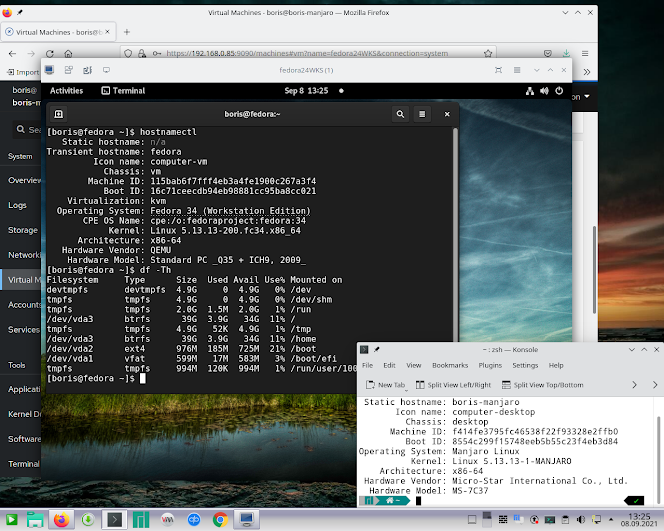Viewport: 664px width, 531px height.
Task: Open new tab in GNOME Terminal
Action: pos(59,114)
